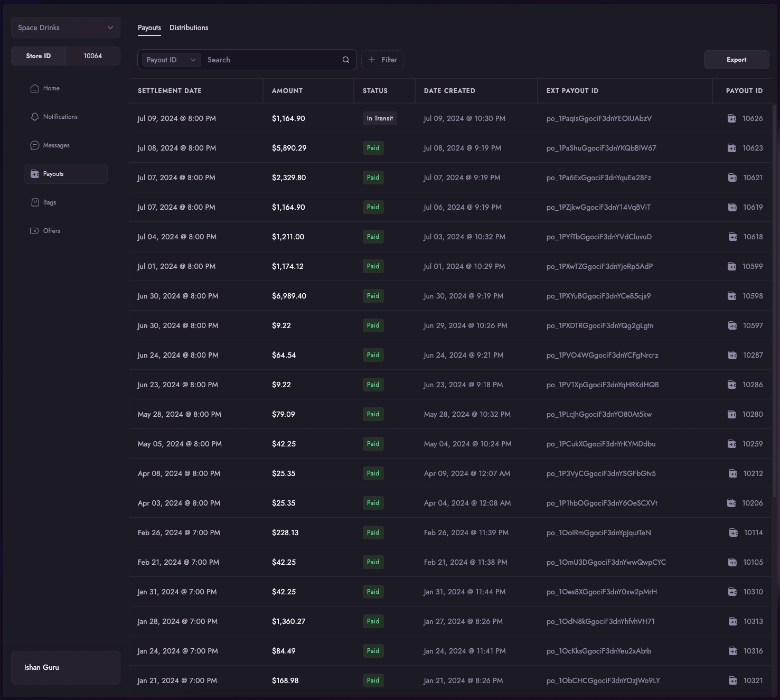Click the Bags icon in sidebar
This screenshot has width=780, height=700.
click(35, 202)
